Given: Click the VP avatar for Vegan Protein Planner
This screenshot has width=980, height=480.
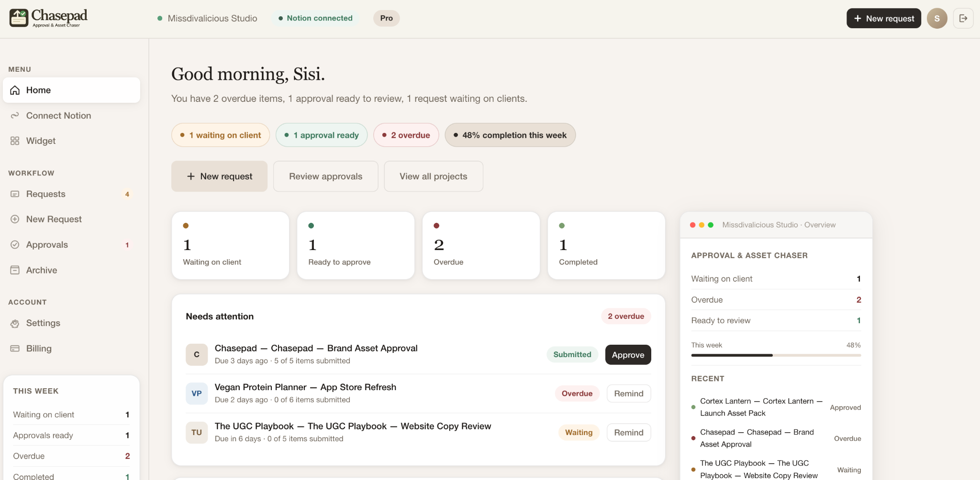Looking at the screenshot, I should [197, 393].
